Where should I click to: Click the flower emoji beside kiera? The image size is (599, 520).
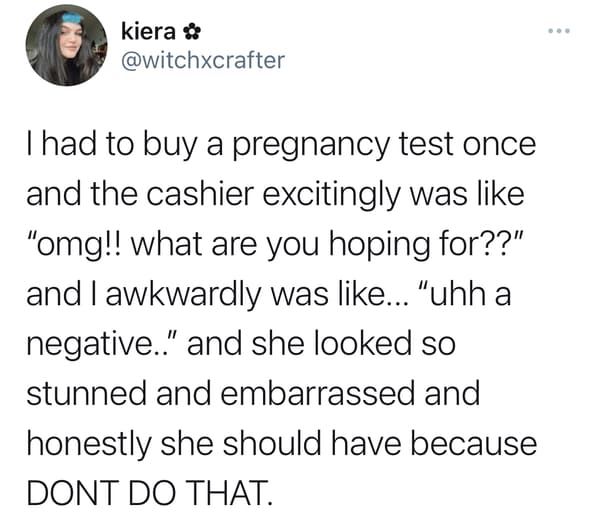point(189,32)
